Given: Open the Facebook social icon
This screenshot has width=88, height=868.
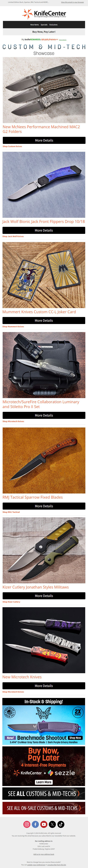Looking at the screenshot, I should coord(35,824).
